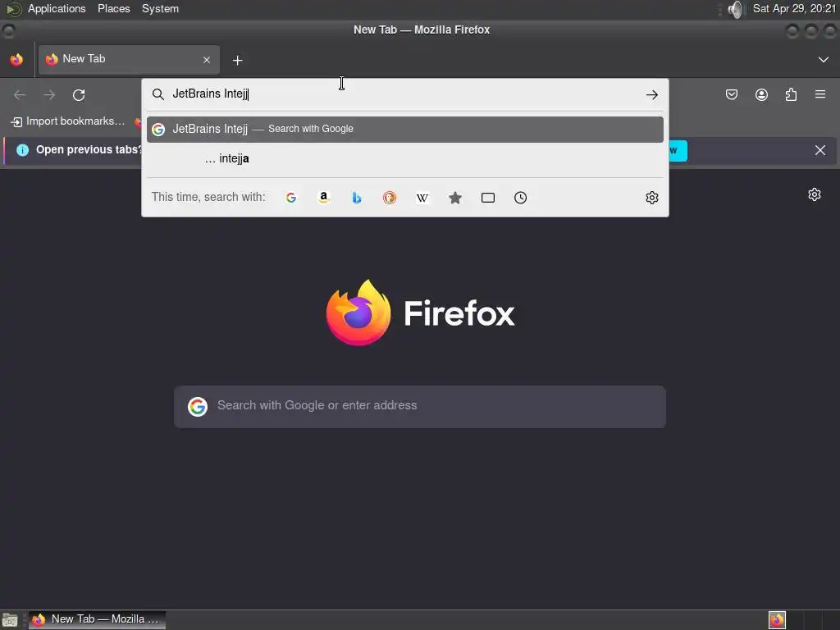
Task: Open the Applications menu
Action: [57, 8]
